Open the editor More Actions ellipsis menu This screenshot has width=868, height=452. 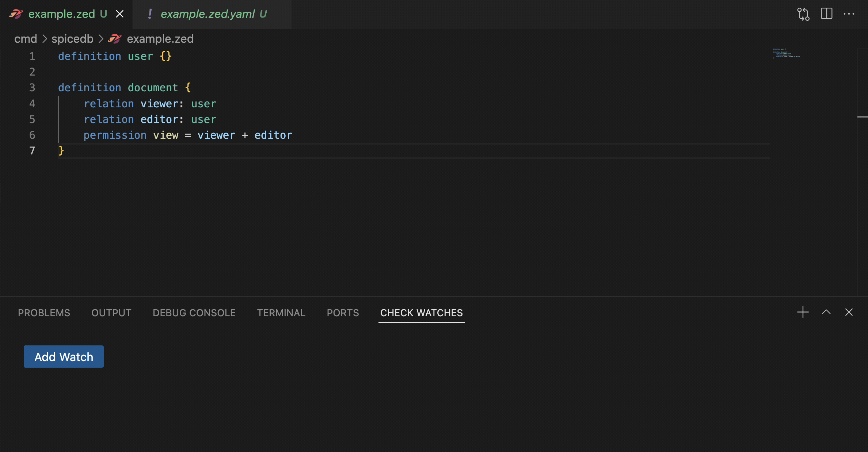849,14
